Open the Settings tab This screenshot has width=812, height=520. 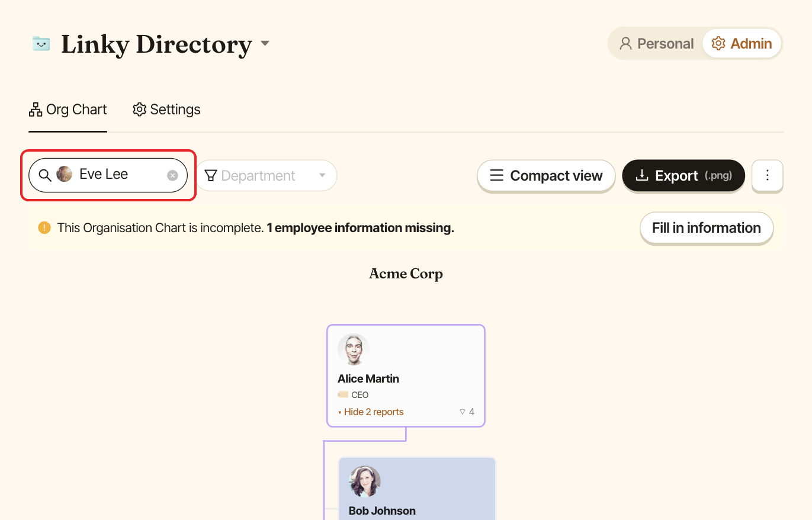tap(166, 110)
